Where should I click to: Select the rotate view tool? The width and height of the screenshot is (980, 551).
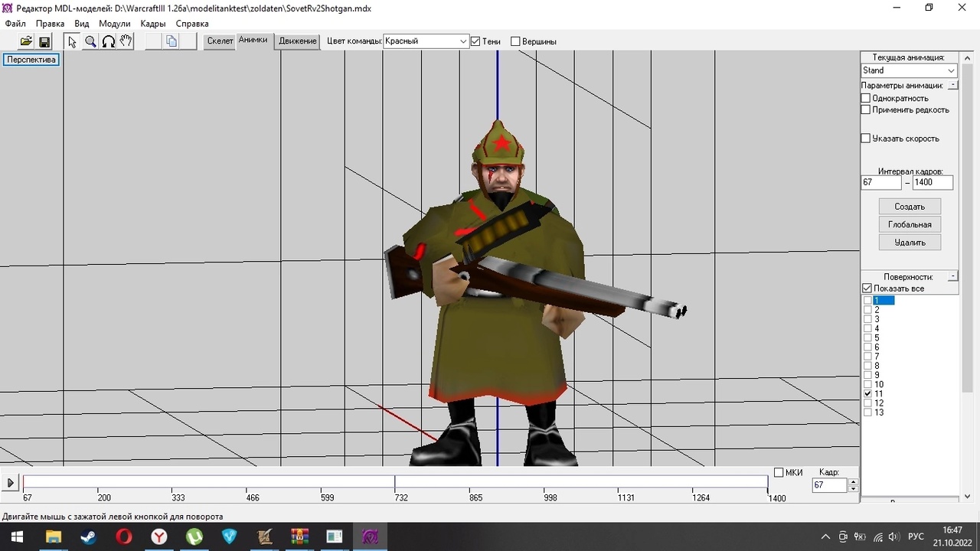point(108,41)
